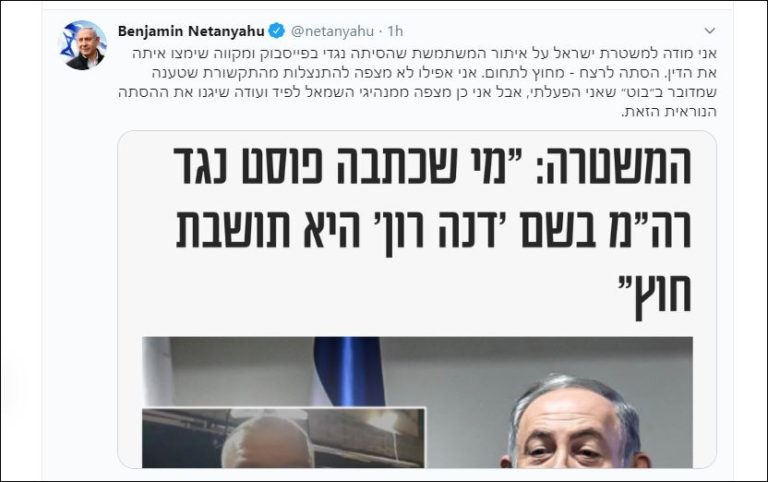Click the blue and white flag in the photo
The height and width of the screenshot is (482, 768).
346,371
